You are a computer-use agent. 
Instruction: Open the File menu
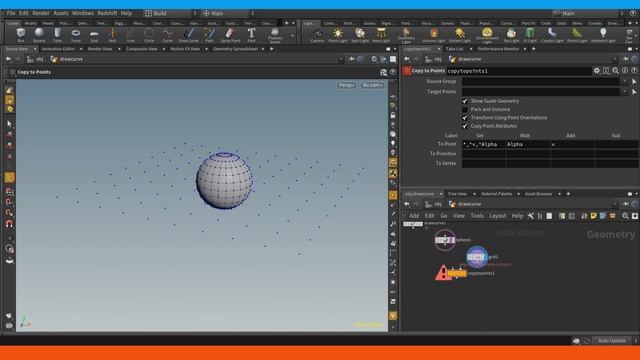pos(11,13)
